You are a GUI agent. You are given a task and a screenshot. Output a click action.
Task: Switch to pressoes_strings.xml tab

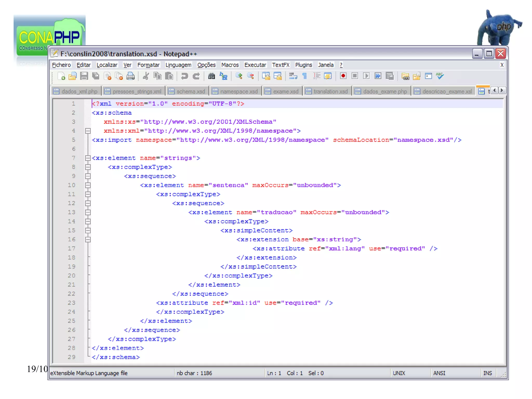tap(134, 91)
